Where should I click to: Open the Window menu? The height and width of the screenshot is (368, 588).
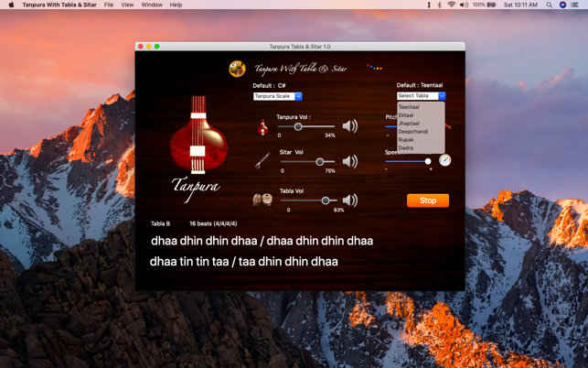pyautogui.click(x=152, y=5)
